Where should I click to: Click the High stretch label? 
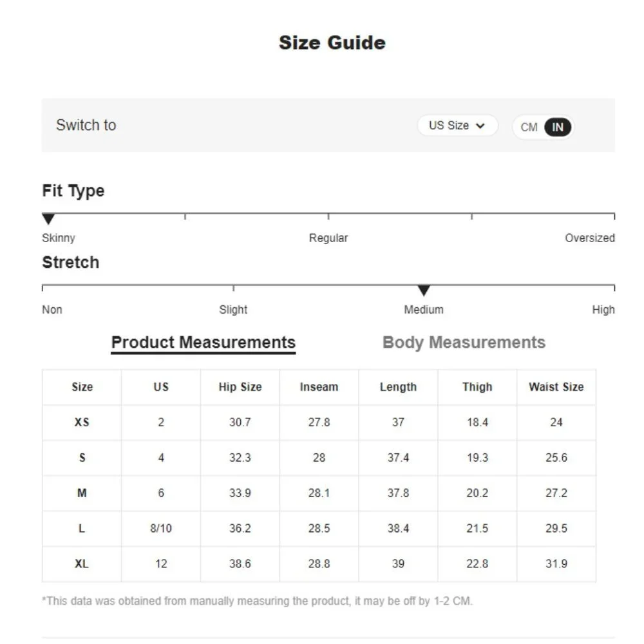603,310
